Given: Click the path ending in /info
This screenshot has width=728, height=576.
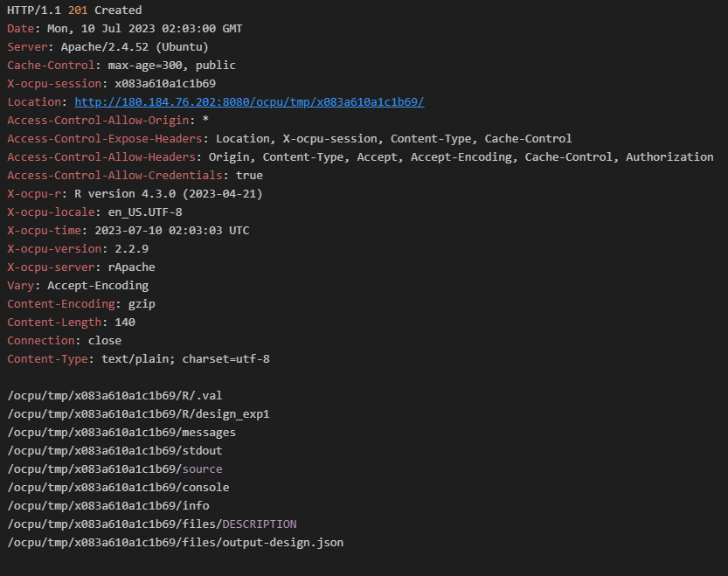Looking at the screenshot, I should (108, 506).
